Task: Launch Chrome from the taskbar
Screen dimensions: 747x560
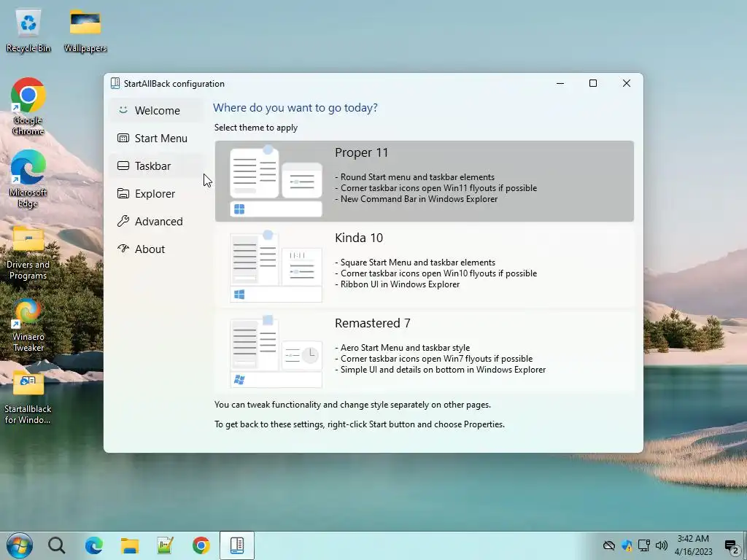Action: (x=201, y=545)
